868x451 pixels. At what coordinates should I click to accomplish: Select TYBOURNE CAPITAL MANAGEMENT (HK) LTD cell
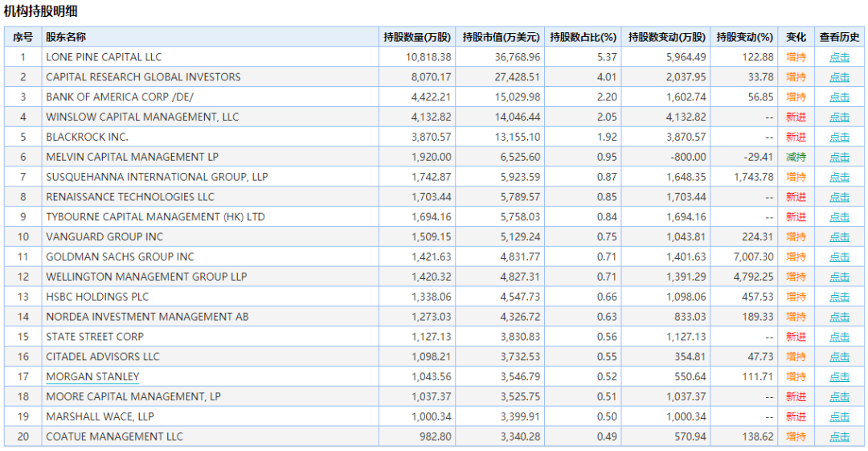(210, 216)
